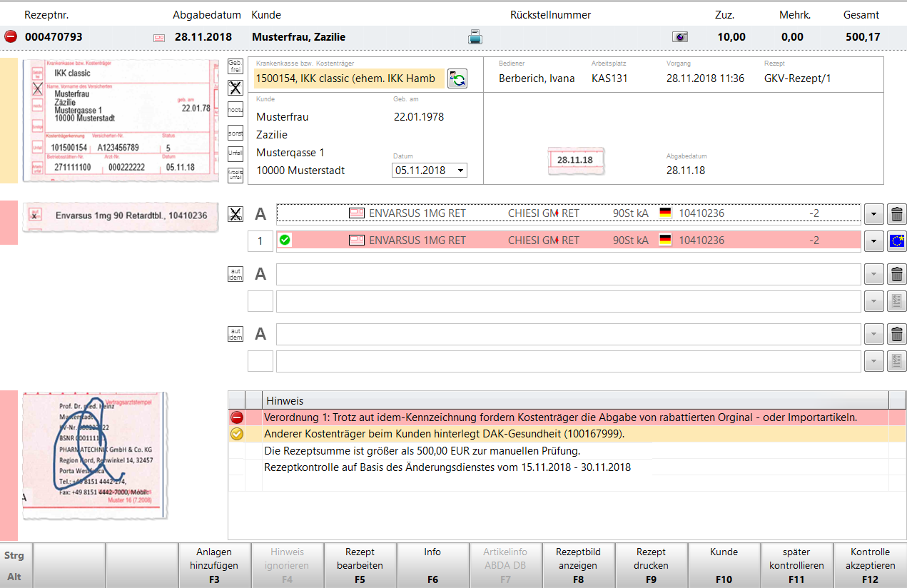The width and height of the screenshot is (907, 588).
Task: Delete the first ENVARSUS prescription line via trash icon
Action: pos(897,213)
